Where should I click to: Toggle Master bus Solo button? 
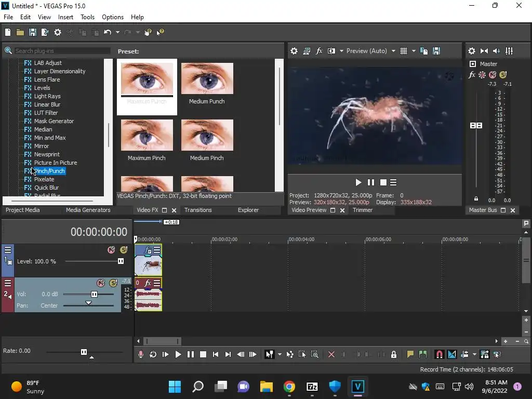coord(503,75)
